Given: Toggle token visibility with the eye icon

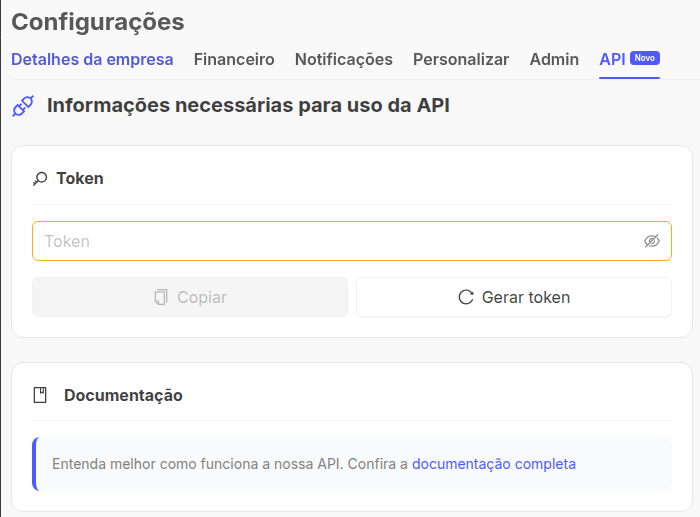Looking at the screenshot, I should [652, 241].
